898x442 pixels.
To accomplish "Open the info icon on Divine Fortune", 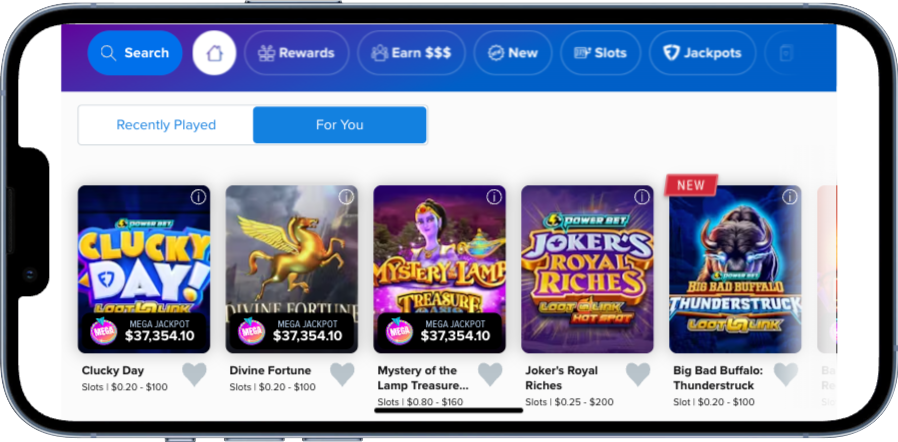I will pos(346,197).
